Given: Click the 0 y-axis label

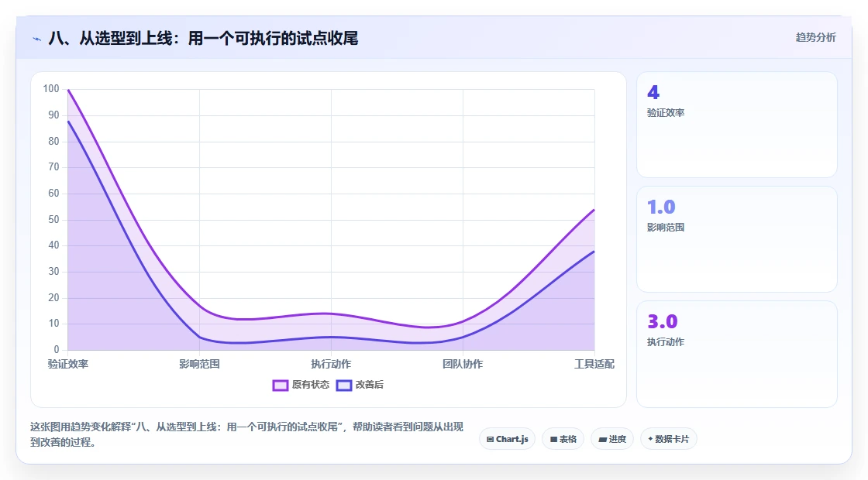Looking at the screenshot, I should point(57,349).
